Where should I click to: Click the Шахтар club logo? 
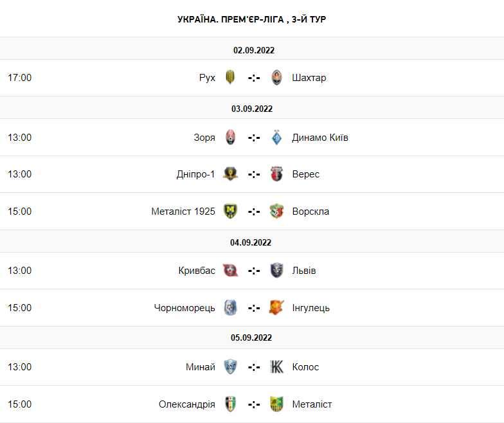click(277, 78)
